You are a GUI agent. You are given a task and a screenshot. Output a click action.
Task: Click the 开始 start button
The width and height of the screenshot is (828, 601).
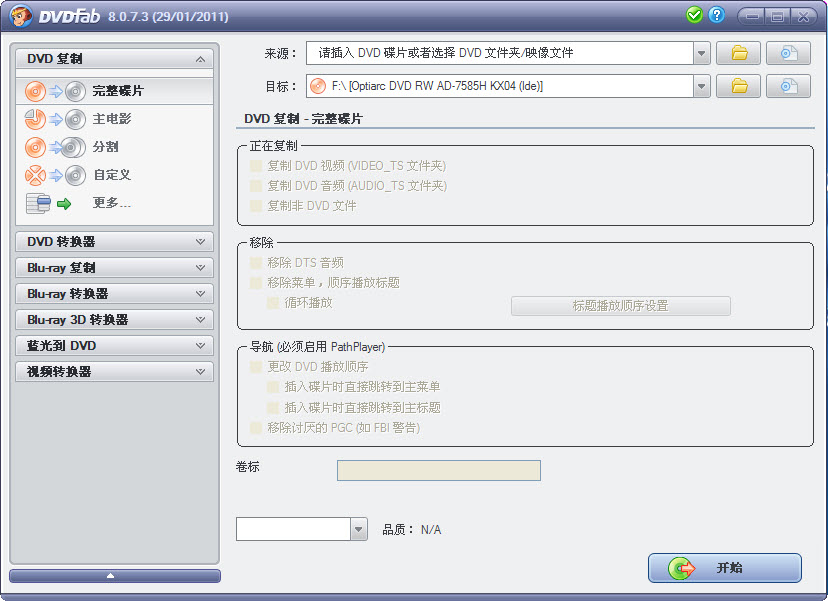(x=724, y=568)
